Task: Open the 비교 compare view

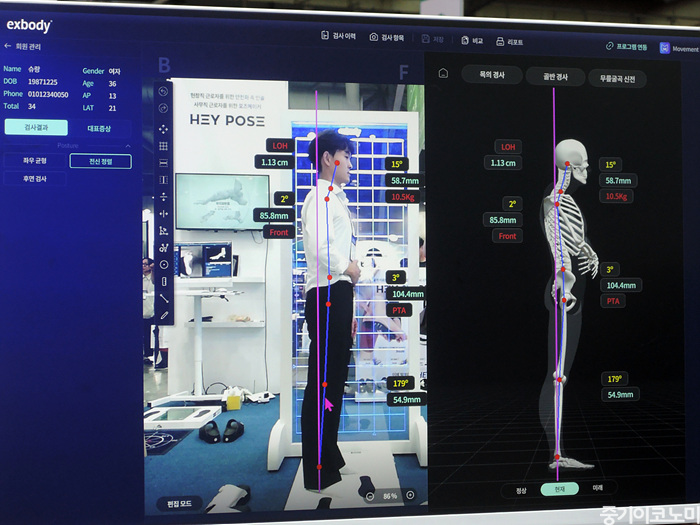Action: point(472,41)
